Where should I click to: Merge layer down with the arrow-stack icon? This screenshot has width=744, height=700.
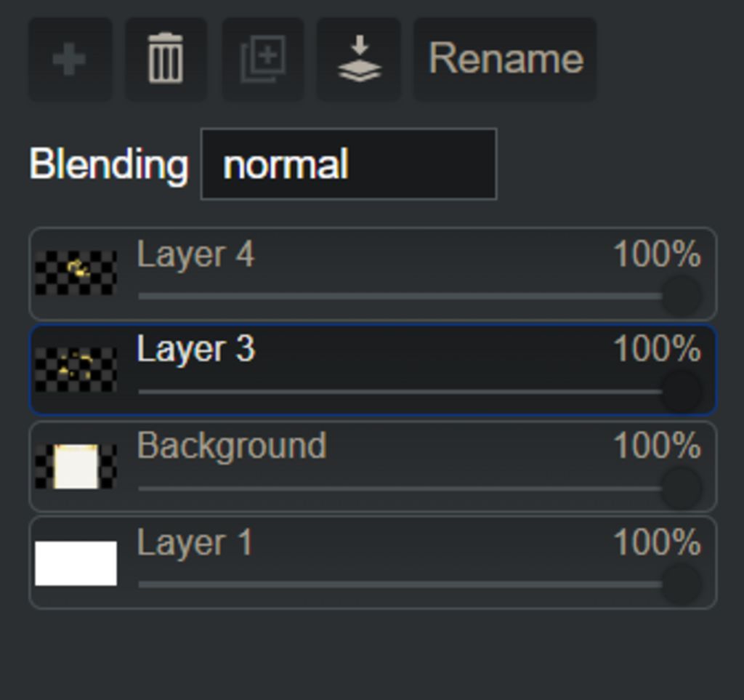[x=359, y=60]
